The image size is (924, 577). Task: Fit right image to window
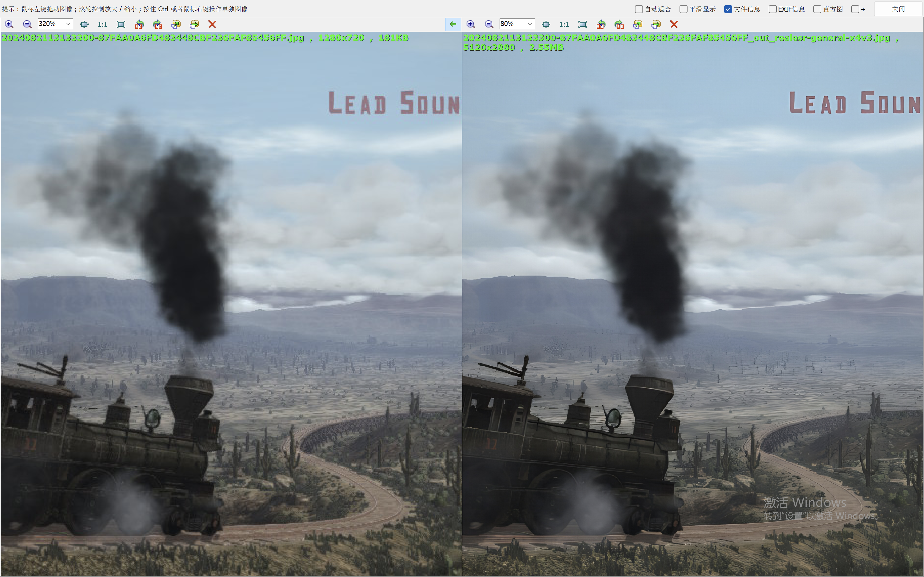(583, 24)
